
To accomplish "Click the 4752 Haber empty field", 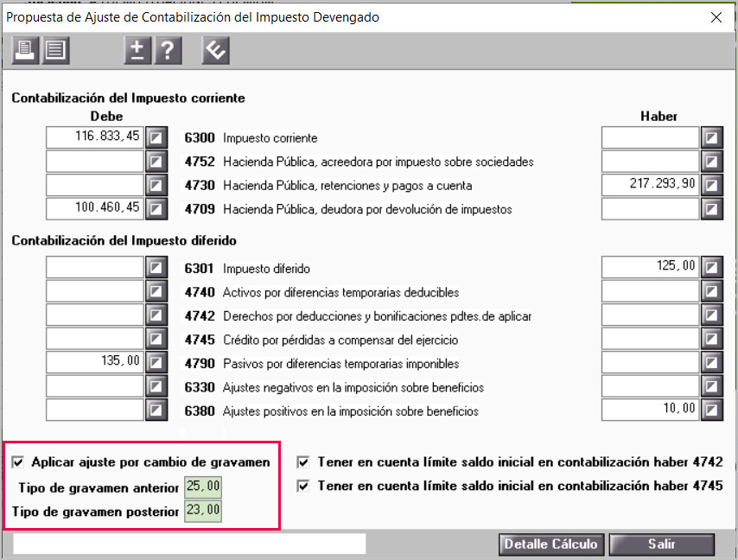I will [650, 162].
